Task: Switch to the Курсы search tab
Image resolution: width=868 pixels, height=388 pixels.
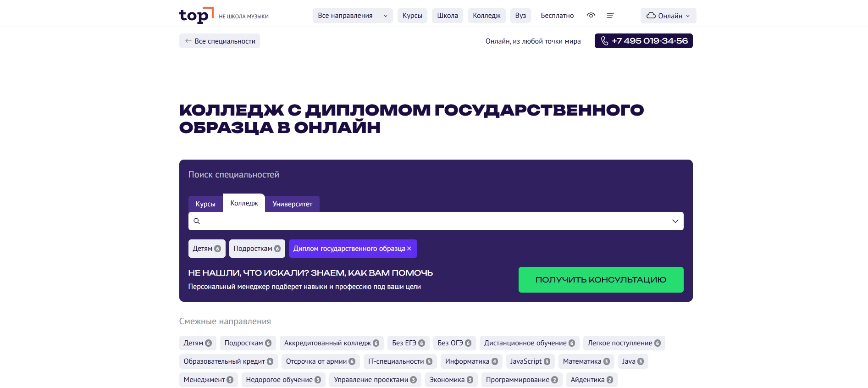Action: pos(205,204)
